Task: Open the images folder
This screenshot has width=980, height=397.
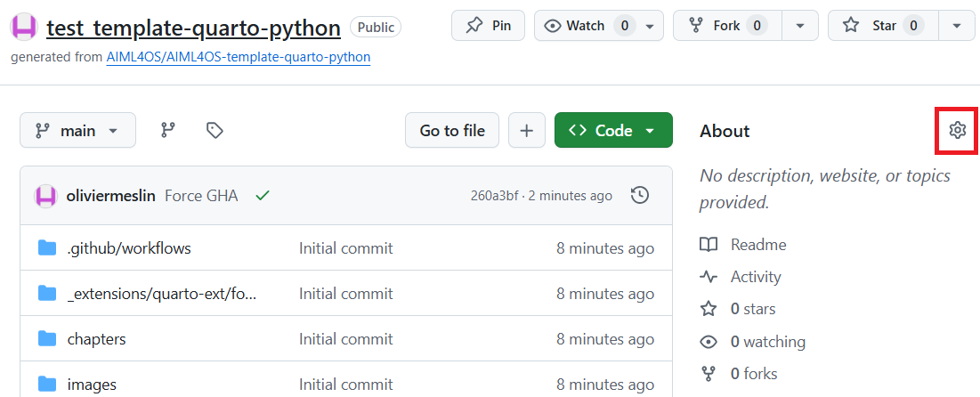Action: pyautogui.click(x=92, y=384)
